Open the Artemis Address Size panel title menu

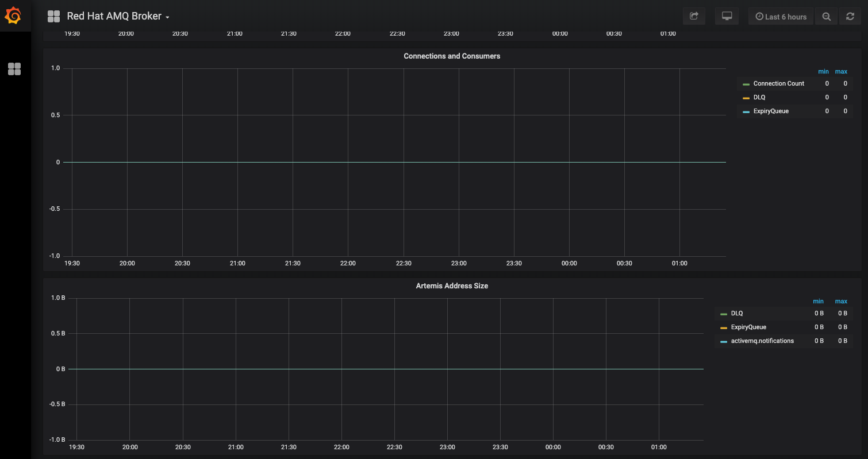pyautogui.click(x=452, y=286)
